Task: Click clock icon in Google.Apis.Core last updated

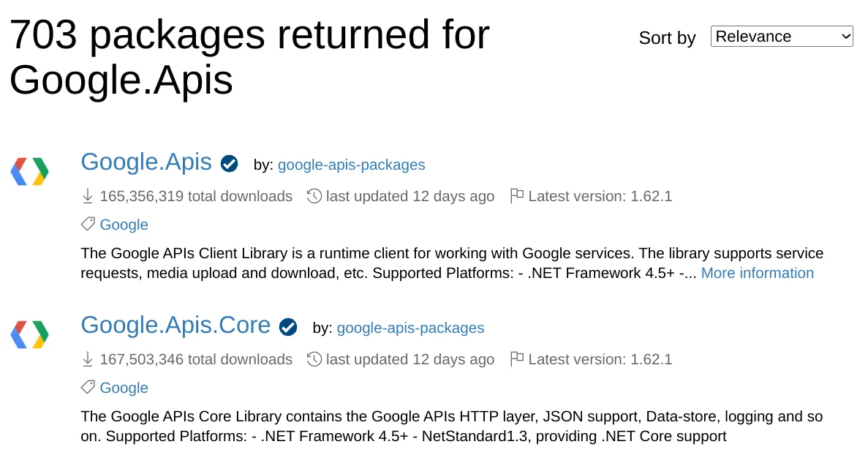Action: pos(314,359)
